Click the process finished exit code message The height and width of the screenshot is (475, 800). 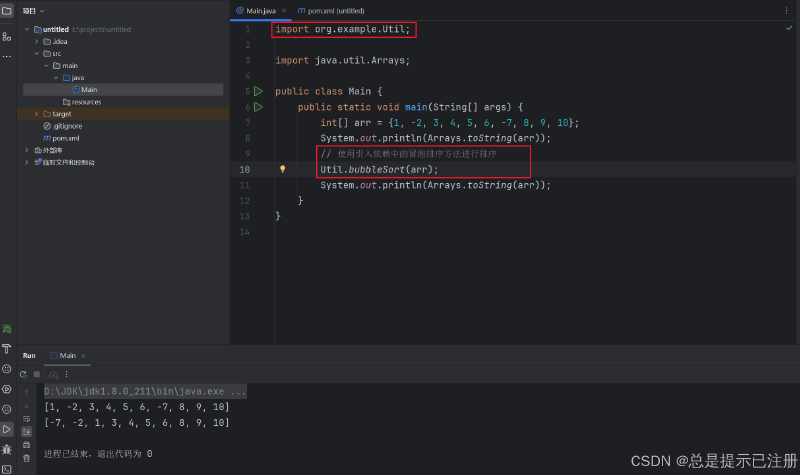click(98, 454)
